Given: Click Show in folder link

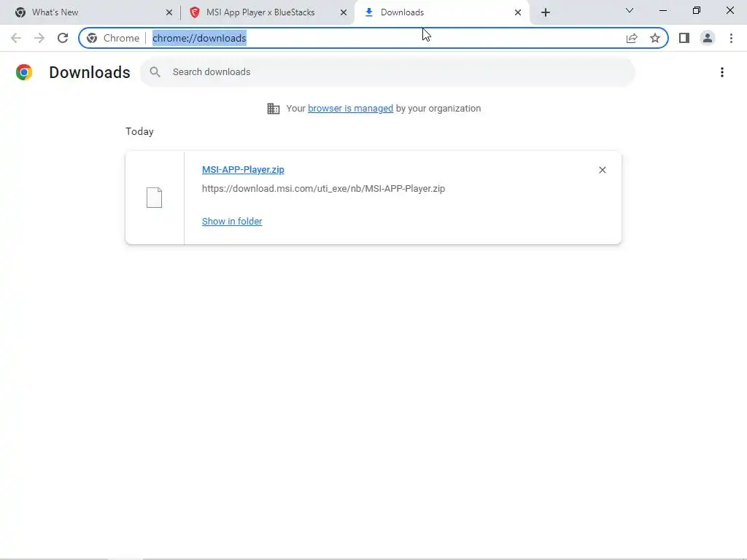Looking at the screenshot, I should pos(232,222).
